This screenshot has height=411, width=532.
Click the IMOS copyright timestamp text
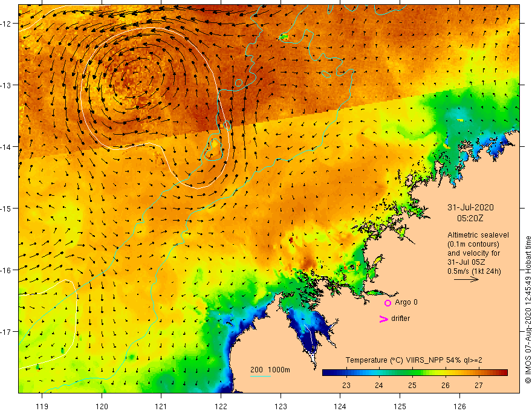click(528, 310)
